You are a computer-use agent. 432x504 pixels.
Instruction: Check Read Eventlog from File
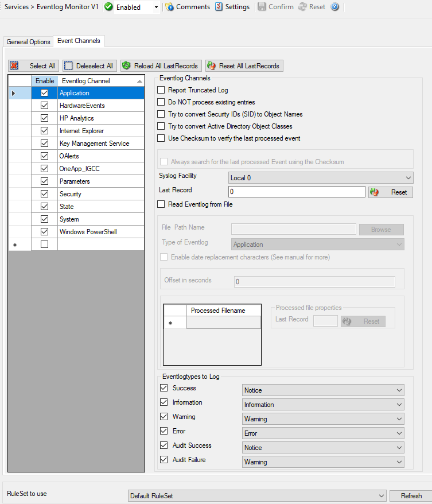click(161, 204)
